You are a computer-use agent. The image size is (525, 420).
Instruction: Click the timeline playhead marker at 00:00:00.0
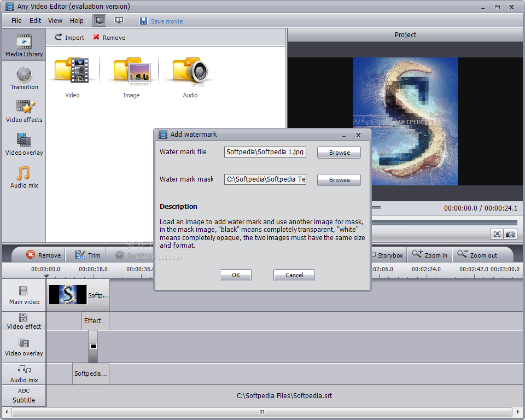point(46,276)
